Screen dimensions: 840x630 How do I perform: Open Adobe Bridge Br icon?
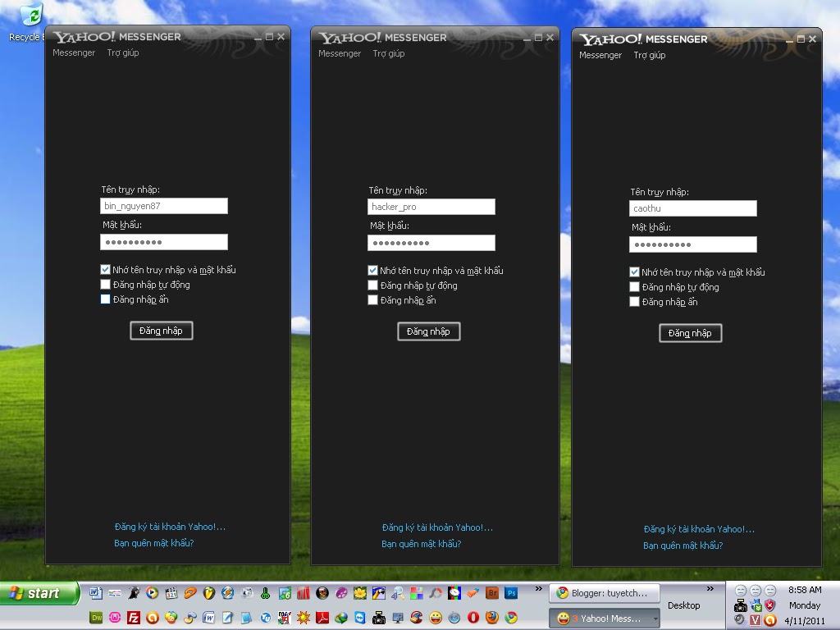coord(492,593)
